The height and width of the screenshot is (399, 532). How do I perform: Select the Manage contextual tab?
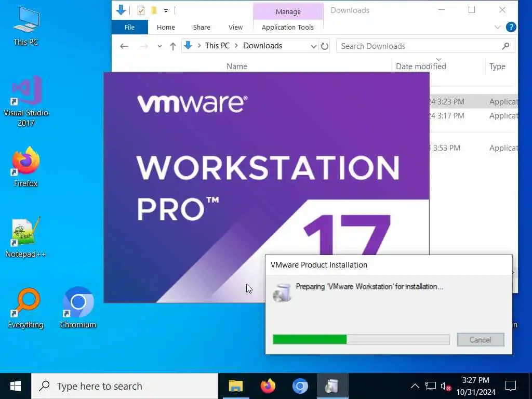pyautogui.click(x=288, y=11)
